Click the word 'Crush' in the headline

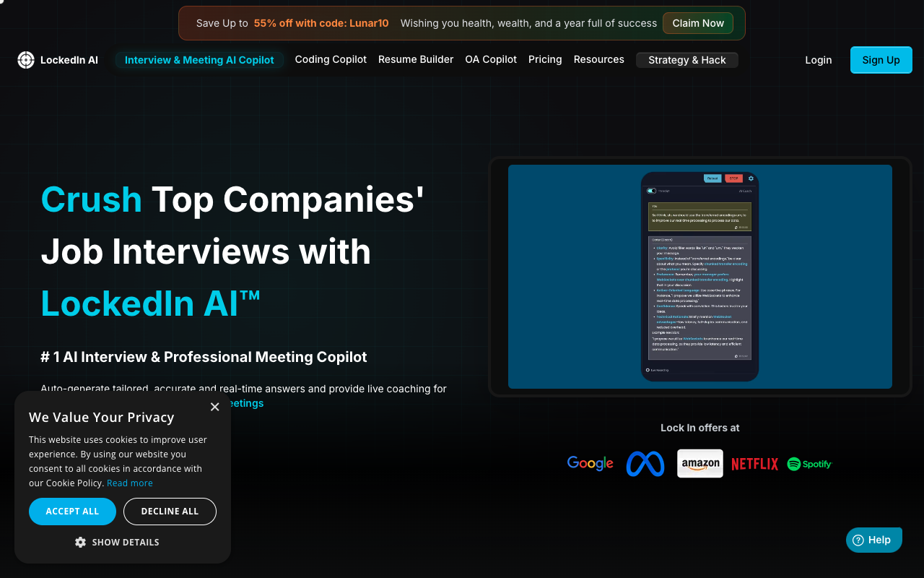[92, 199]
